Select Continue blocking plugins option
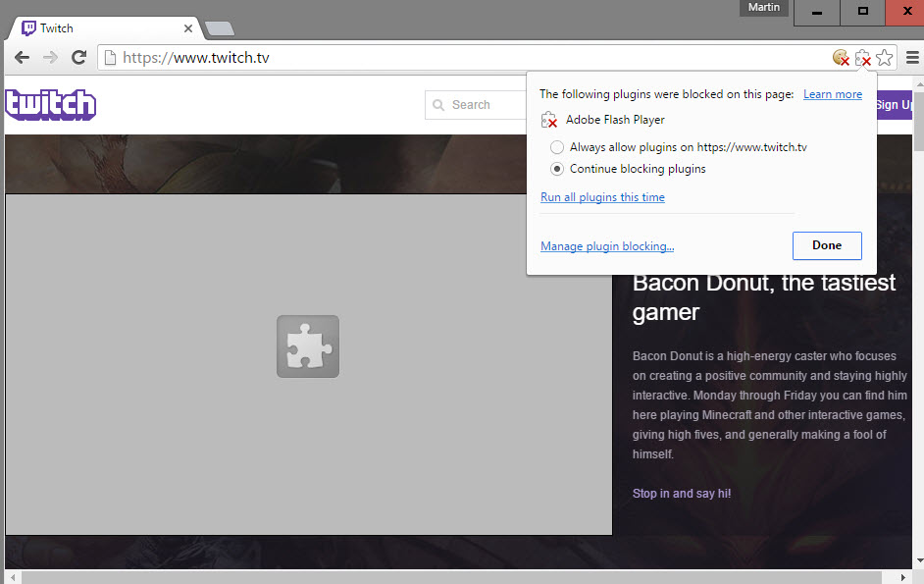This screenshot has width=924, height=584. point(557,169)
